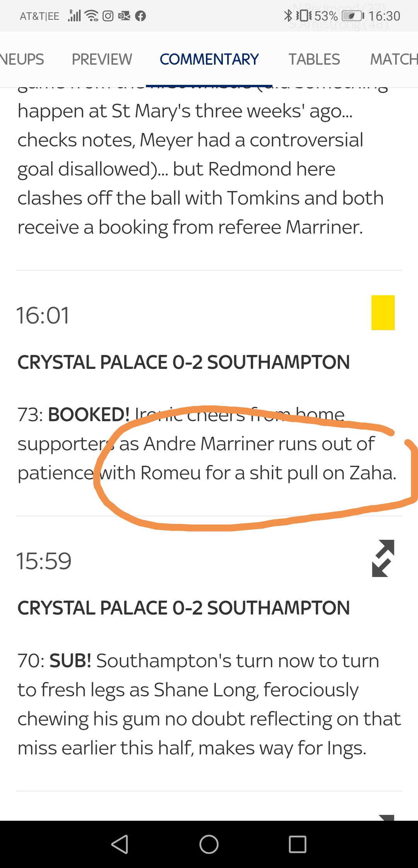The width and height of the screenshot is (418, 868).
Task: Tap the 16:01 commentary timestamp
Action: 43,315
